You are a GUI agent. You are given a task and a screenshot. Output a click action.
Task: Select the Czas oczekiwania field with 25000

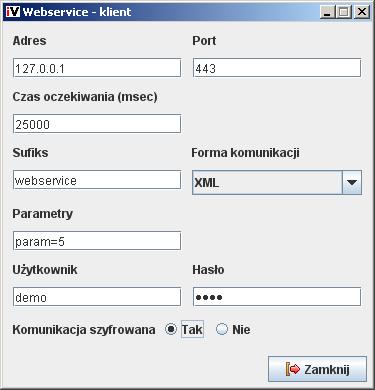[97, 124]
